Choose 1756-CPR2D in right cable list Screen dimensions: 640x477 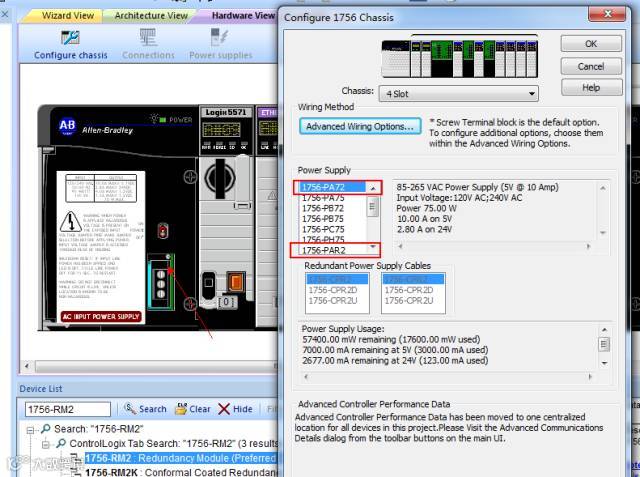coord(413,290)
